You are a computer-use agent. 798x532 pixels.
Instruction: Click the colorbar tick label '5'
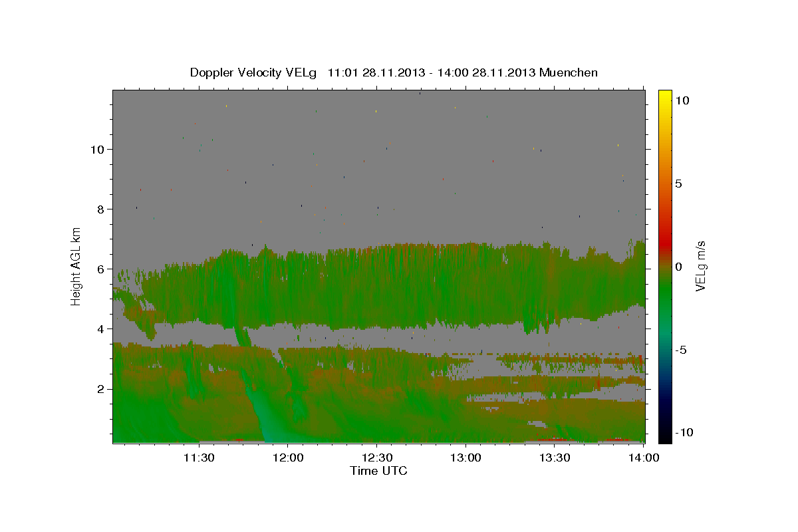(x=679, y=184)
